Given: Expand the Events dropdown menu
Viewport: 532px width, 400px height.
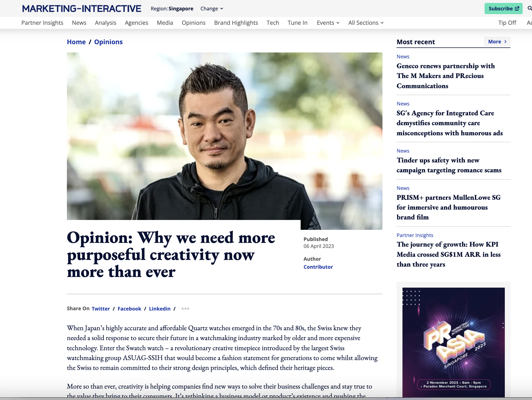Looking at the screenshot, I should 328,23.
